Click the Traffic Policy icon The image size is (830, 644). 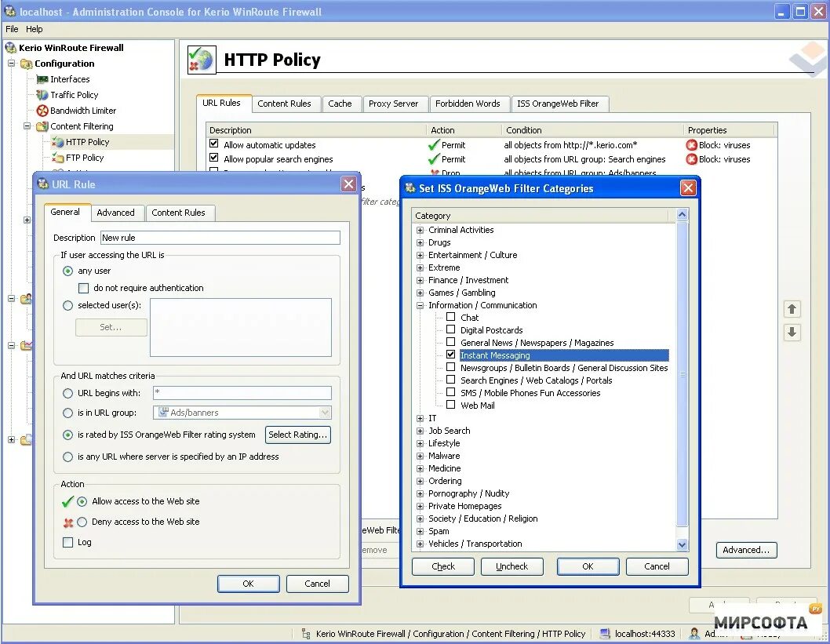42,95
